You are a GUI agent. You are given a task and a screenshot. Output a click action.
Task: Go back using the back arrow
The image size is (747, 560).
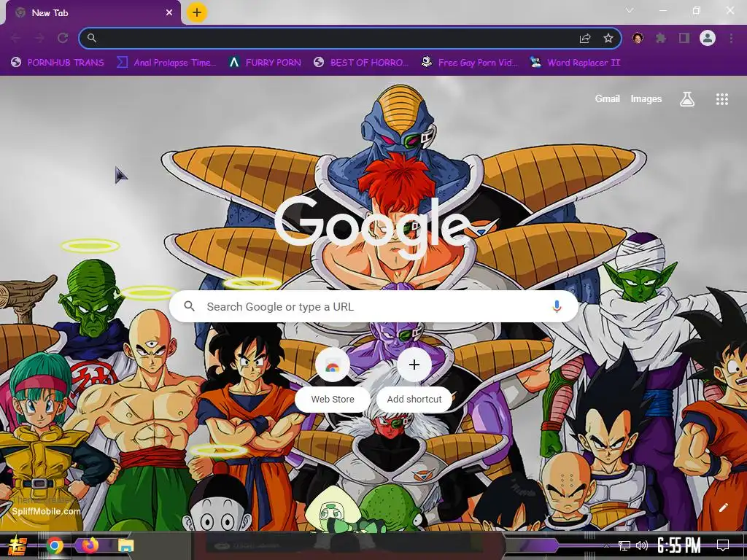tap(16, 38)
